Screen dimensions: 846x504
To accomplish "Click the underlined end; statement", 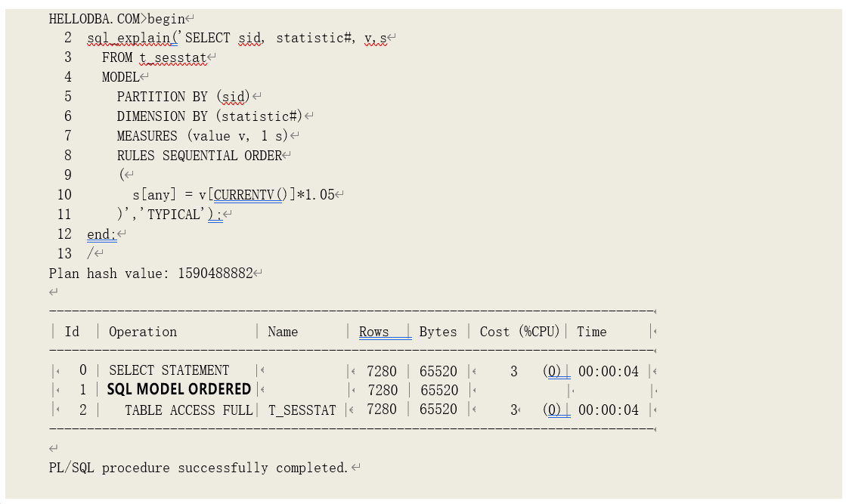I will coord(101,234).
